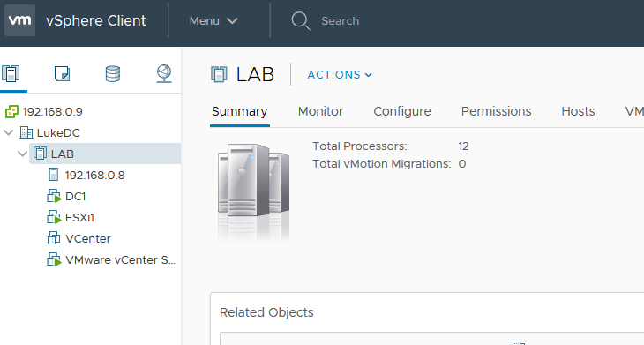644x345 pixels.
Task: Click the Related Objects panel heading
Action: (x=266, y=312)
